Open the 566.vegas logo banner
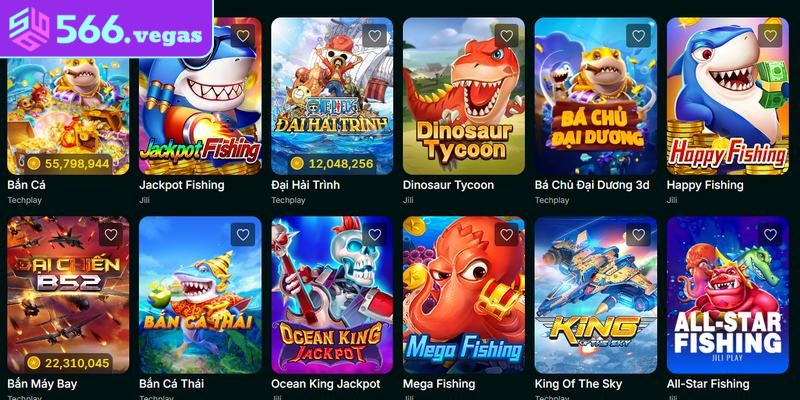The height and width of the screenshot is (400, 800). pos(106,29)
